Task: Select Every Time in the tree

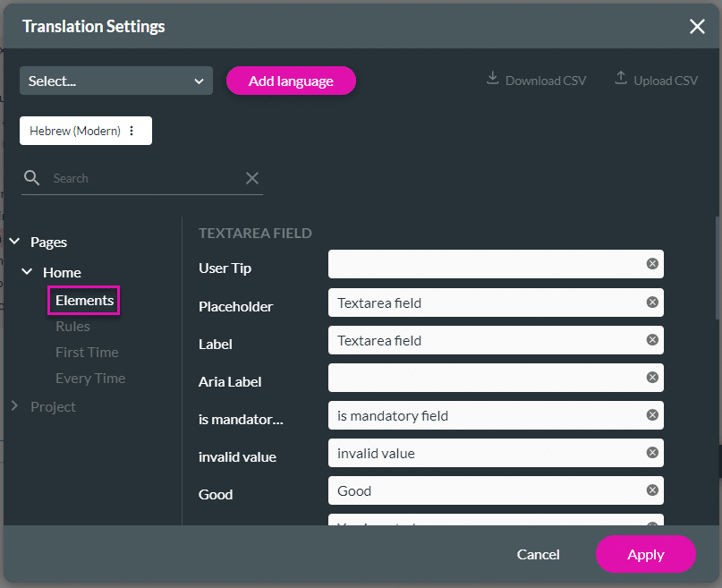Action: tap(89, 379)
